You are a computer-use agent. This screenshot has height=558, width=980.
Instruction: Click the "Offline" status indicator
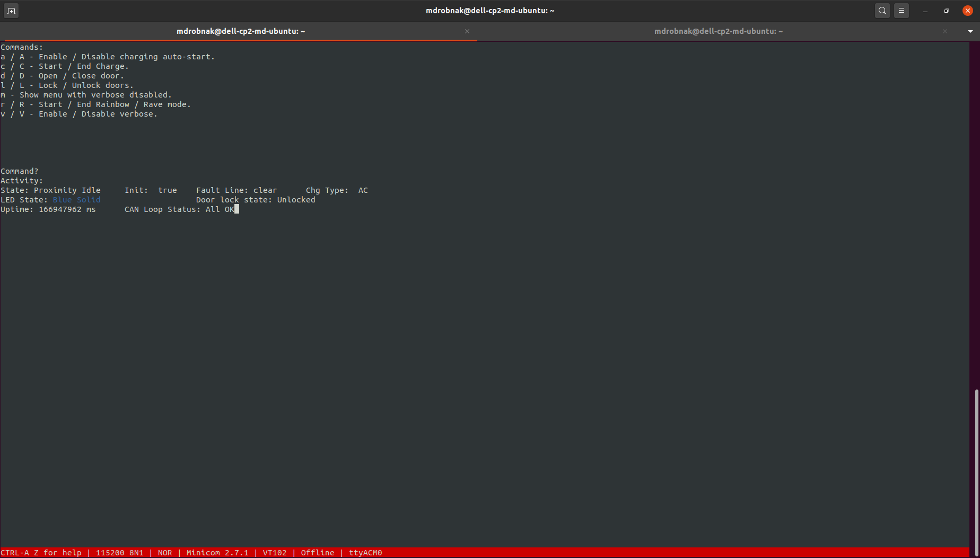pyautogui.click(x=318, y=553)
